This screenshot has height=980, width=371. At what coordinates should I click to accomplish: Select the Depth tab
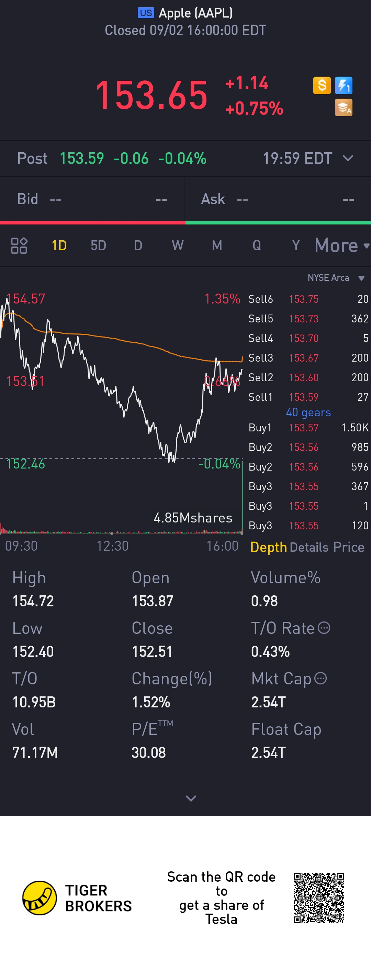268,547
